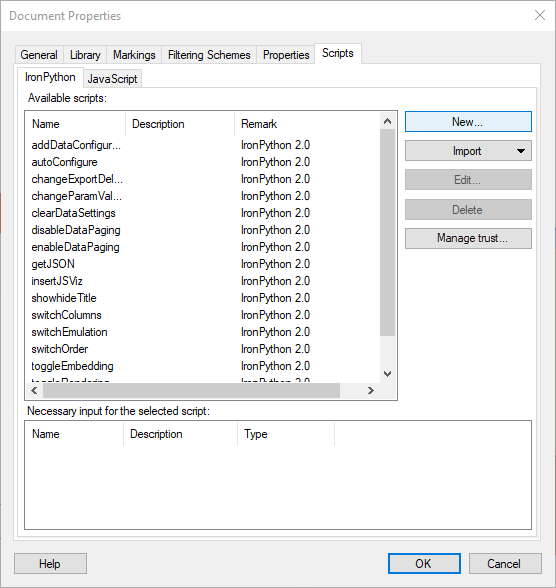Image resolution: width=556 pixels, height=588 pixels.
Task: Switch to the JavaScript sub-tab
Action: pyautogui.click(x=112, y=79)
